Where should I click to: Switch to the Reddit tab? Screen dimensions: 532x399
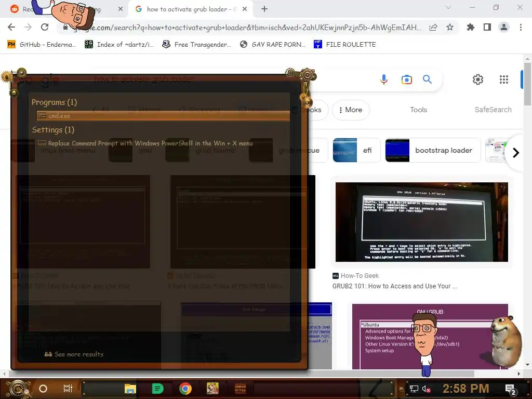(x=64, y=9)
